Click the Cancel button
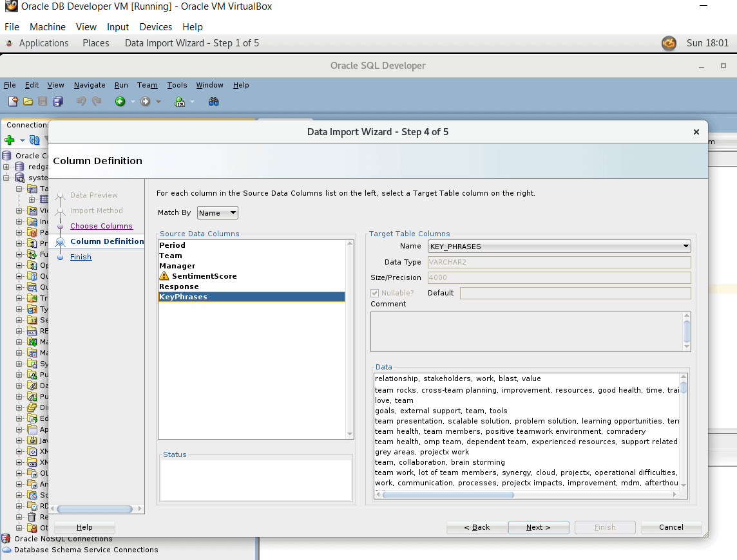Image resolution: width=737 pixels, height=560 pixels. [671, 527]
